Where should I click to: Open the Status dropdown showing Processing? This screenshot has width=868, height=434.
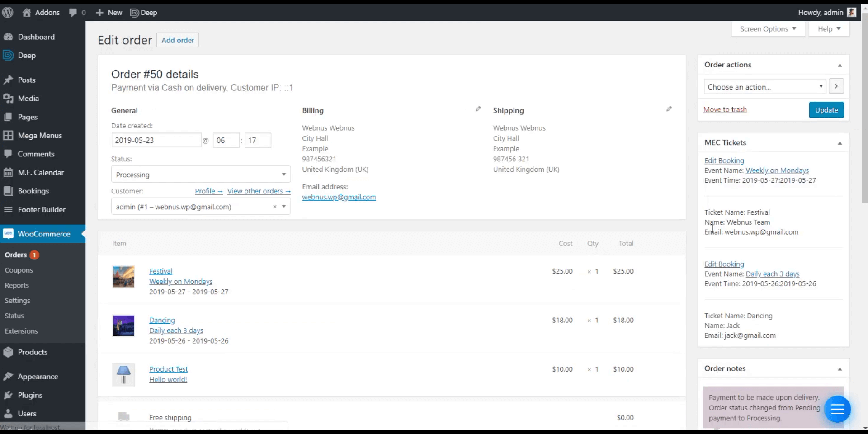point(201,175)
